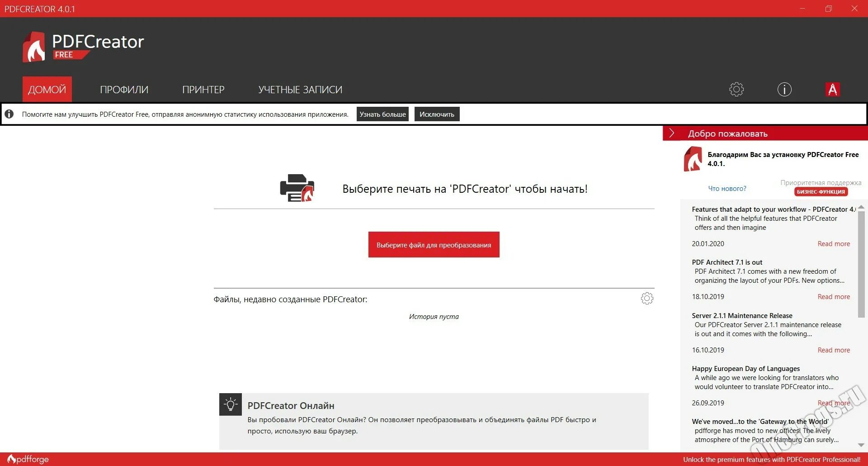The width and height of the screenshot is (868, 466).
Task: Click the 'Features that adapt to your workflow' headline
Action: 774,209
